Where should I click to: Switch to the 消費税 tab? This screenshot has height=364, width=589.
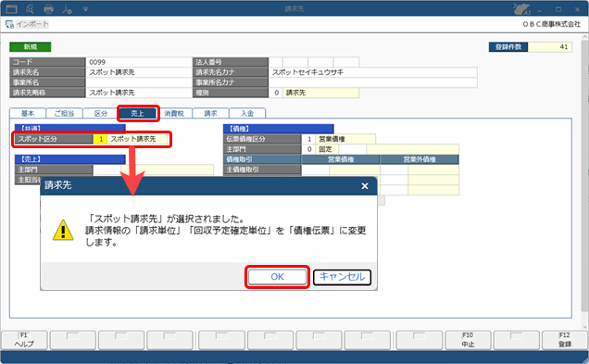pyautogui.click(x=174, y=113)
